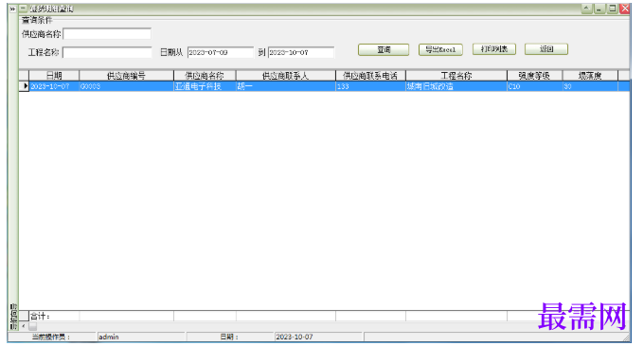Click the 供应商联系人 column header
The width and height of the screenshot is (644, 346).
coord(285,76)
